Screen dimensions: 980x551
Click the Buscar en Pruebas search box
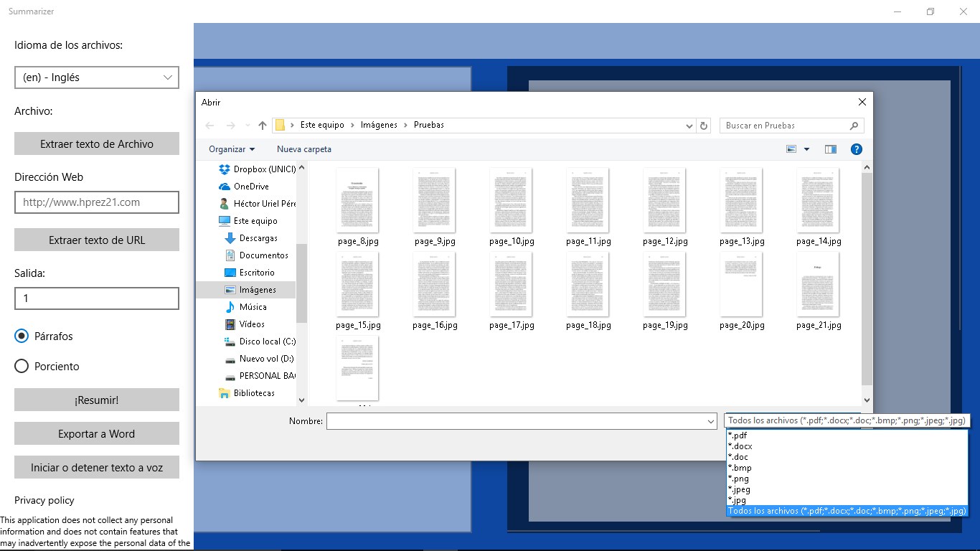(x=791, y=126)
